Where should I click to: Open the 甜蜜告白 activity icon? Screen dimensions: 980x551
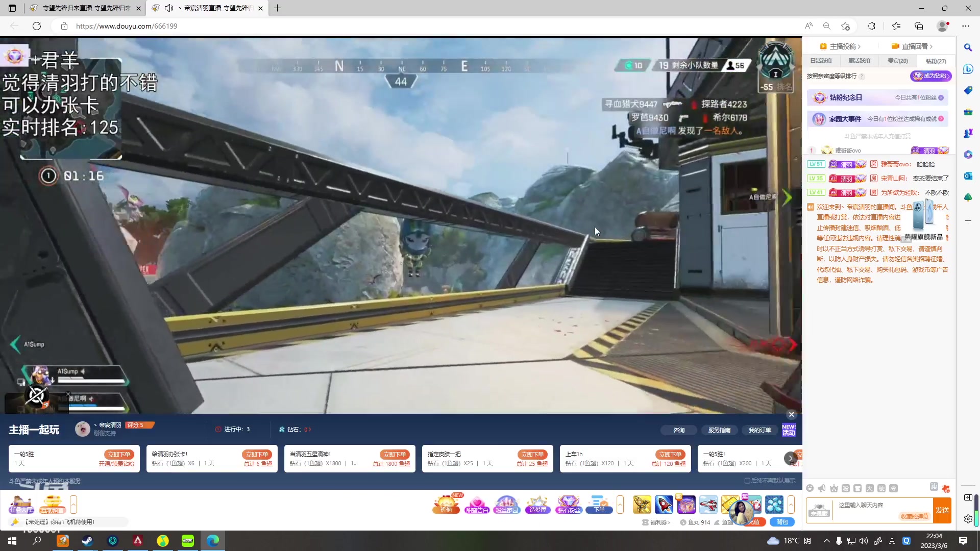pyautogui.click(x=477, y=505)
